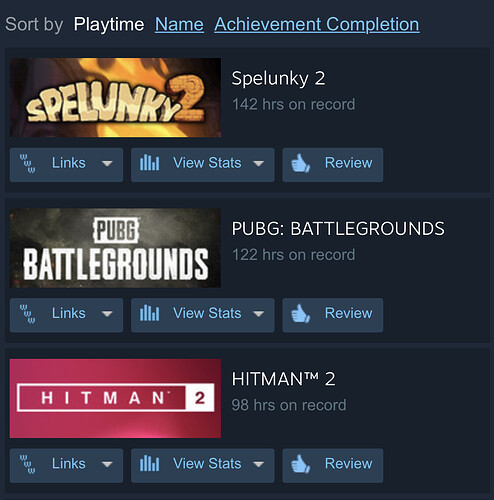Expand the Links dropdown arrow for HITMAN 2
This screenshot has height=500, width=494.
[107, 464]
